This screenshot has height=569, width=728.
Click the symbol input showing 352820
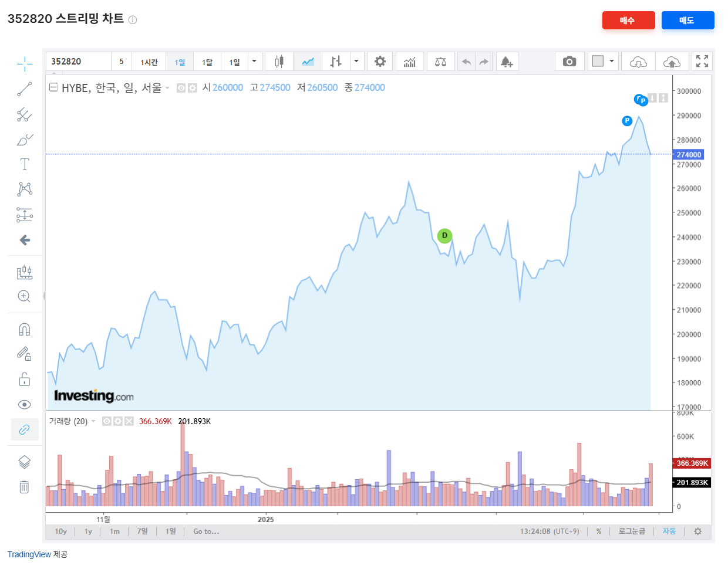(78, 62)
